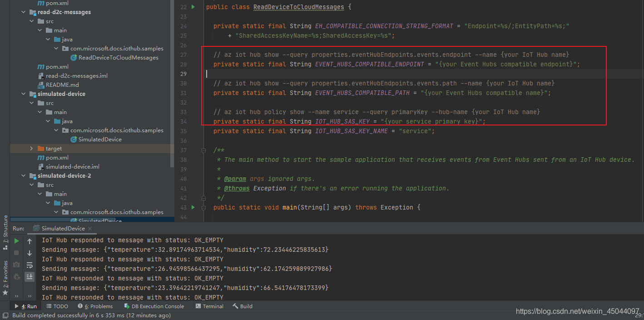Collapse main folder under read-d2c-messages
The height and width of the screenshot is (320, 644).
40,30
